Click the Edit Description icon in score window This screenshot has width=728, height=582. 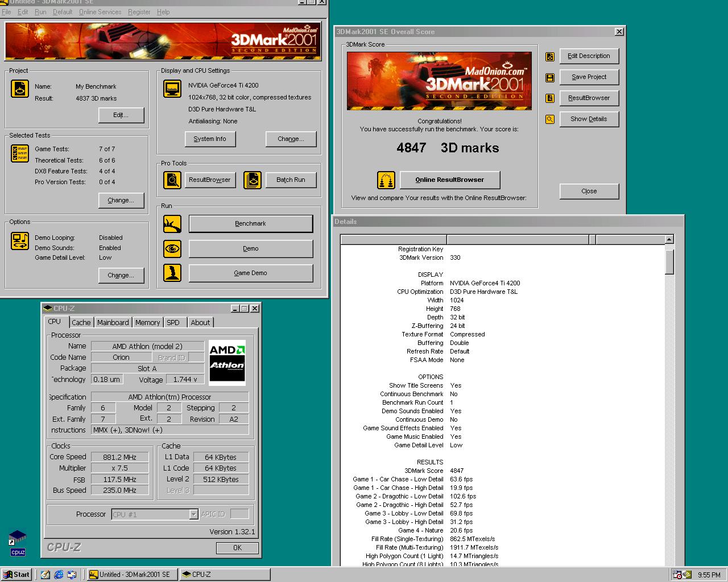pos(550,56)
